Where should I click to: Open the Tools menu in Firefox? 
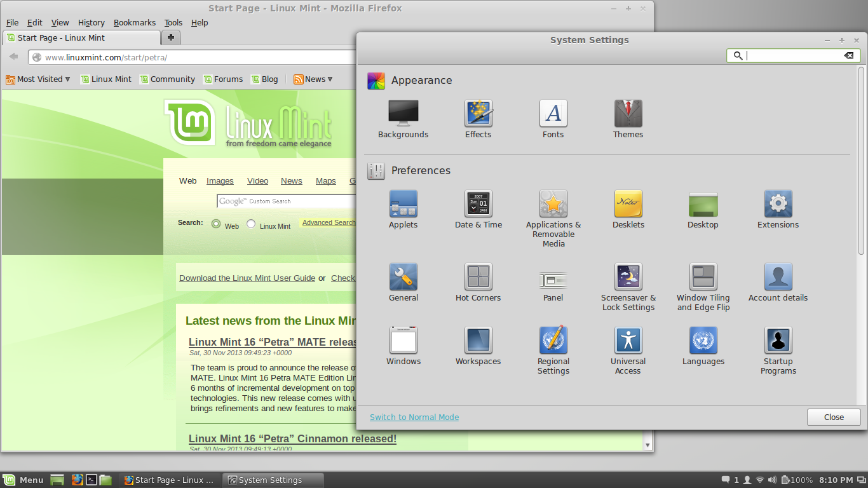(x=173, y=23)
